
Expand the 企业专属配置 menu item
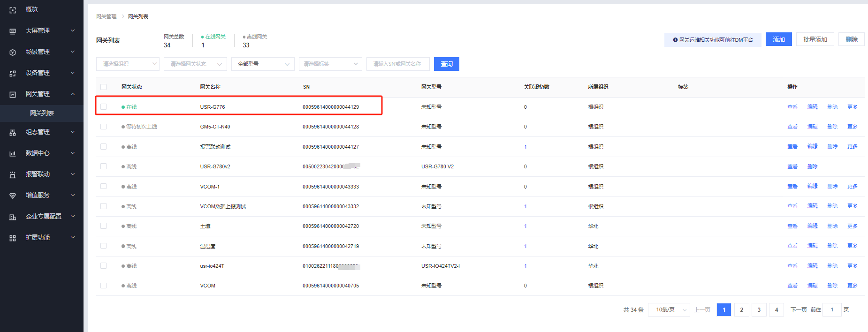coord(43,216)
